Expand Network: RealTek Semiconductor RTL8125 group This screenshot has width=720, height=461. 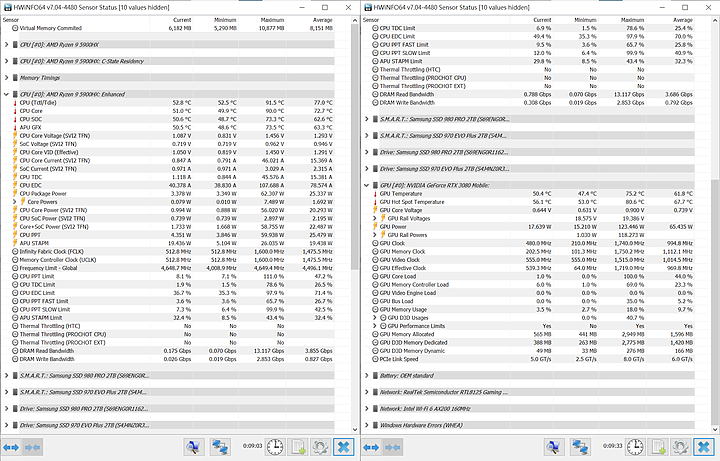(x=366, y=392)
